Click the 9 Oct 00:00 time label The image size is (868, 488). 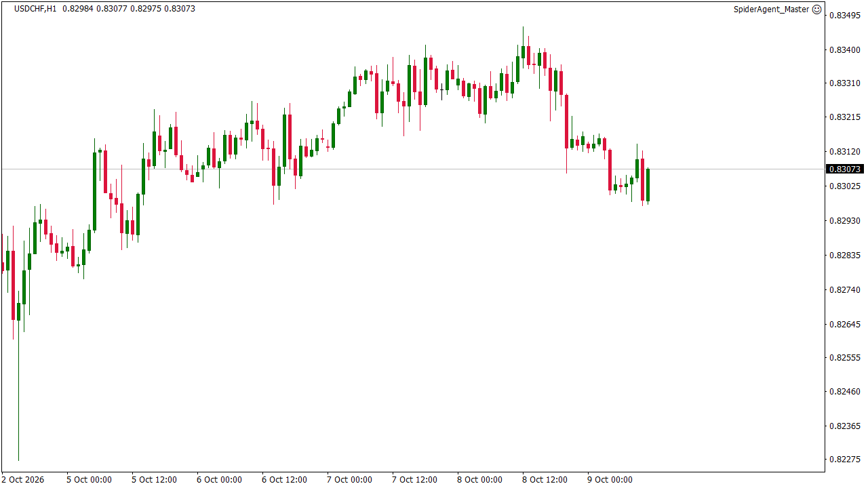pos(610,480)
